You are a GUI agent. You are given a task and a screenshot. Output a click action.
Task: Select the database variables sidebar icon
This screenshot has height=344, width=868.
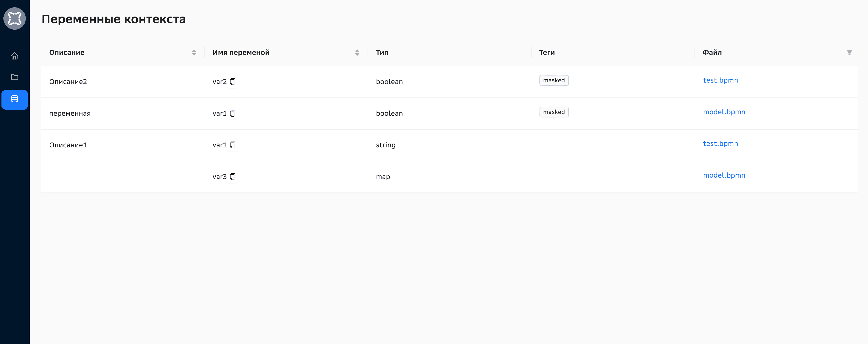tap(15, 99)
